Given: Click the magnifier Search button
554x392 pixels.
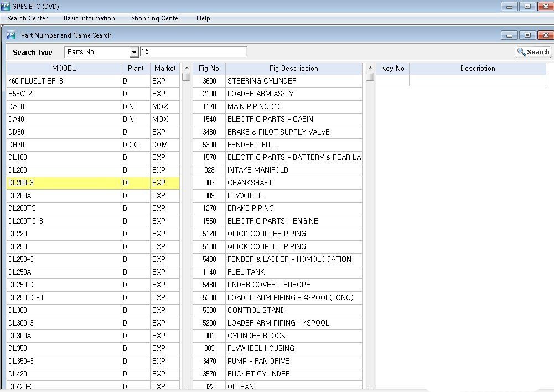Looking at the screenshot, I should click(533, 52).
